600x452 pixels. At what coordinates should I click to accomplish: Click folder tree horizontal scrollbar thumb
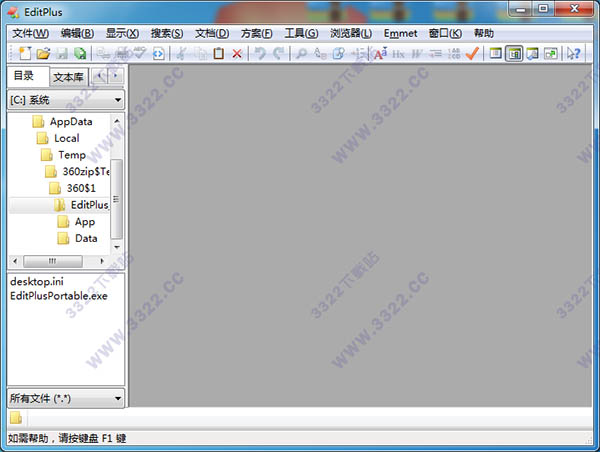tap(53, 261)
